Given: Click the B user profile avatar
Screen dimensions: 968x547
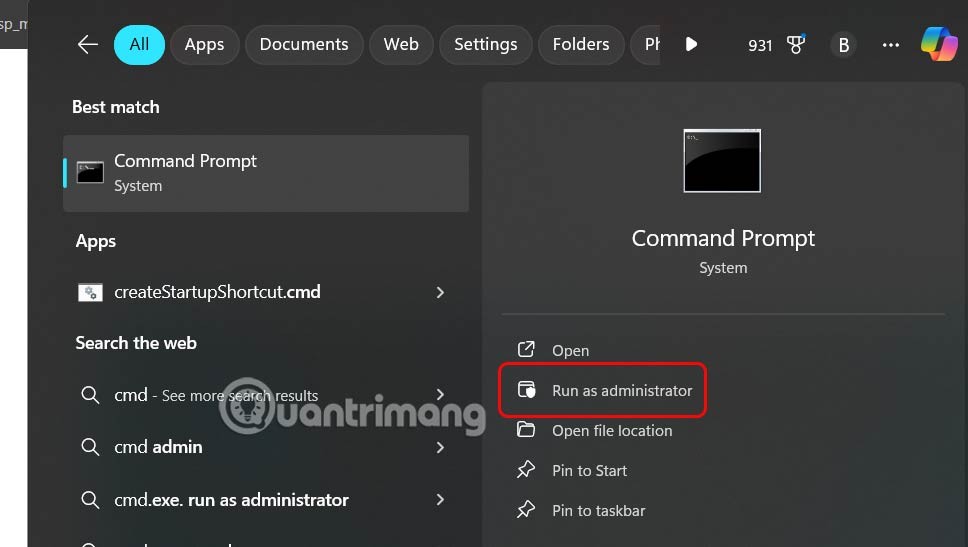Looking at the screenshot, I should click(843, 45).
